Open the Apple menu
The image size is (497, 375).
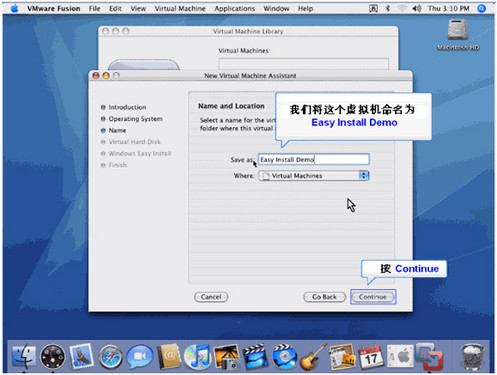[x=14, y=8]
